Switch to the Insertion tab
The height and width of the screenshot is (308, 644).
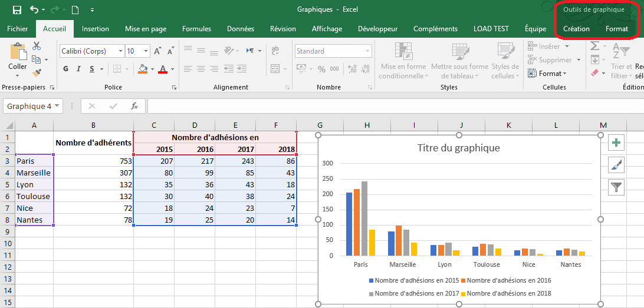point(95,29)
